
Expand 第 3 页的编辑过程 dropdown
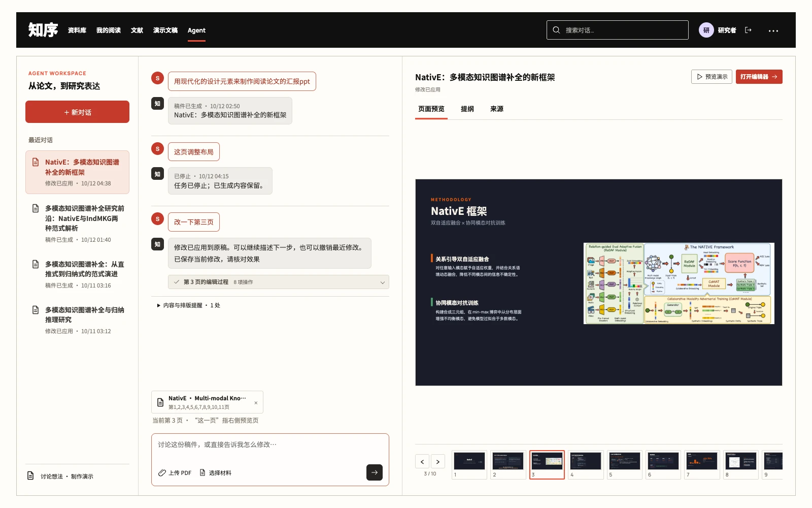point(278,282)
